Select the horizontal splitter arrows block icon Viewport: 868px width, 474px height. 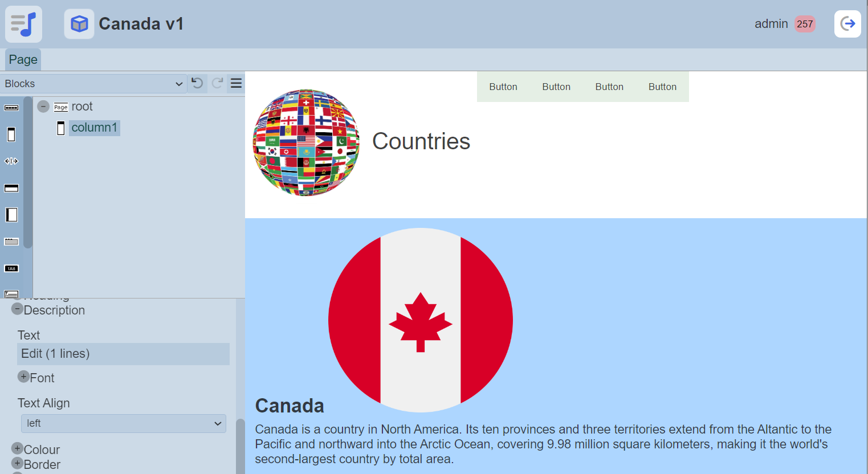click(11, 161)
